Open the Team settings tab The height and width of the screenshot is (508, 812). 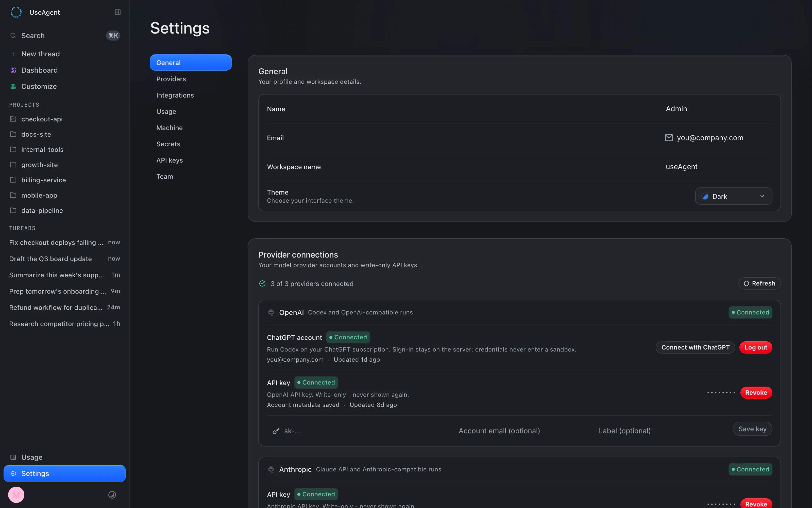191,176
